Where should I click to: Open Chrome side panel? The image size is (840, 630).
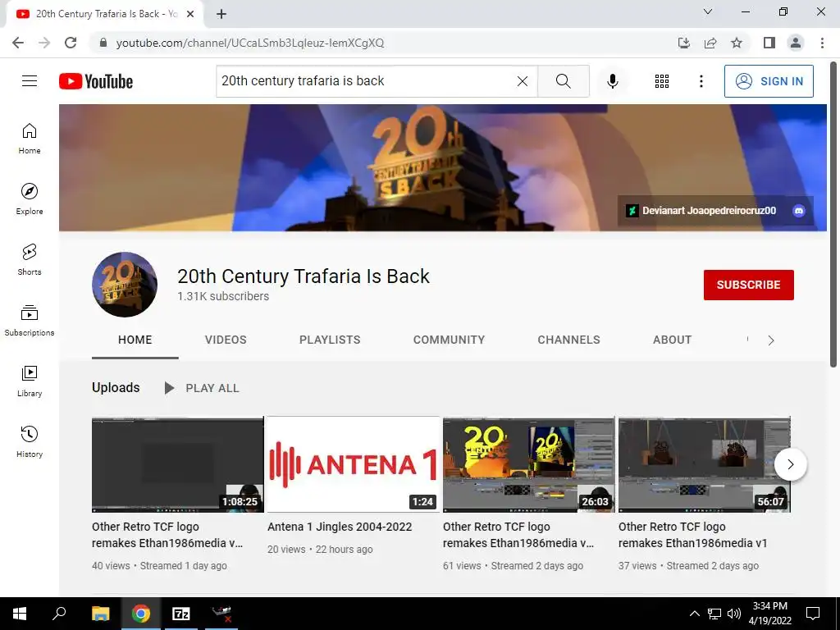click(769, 43)
